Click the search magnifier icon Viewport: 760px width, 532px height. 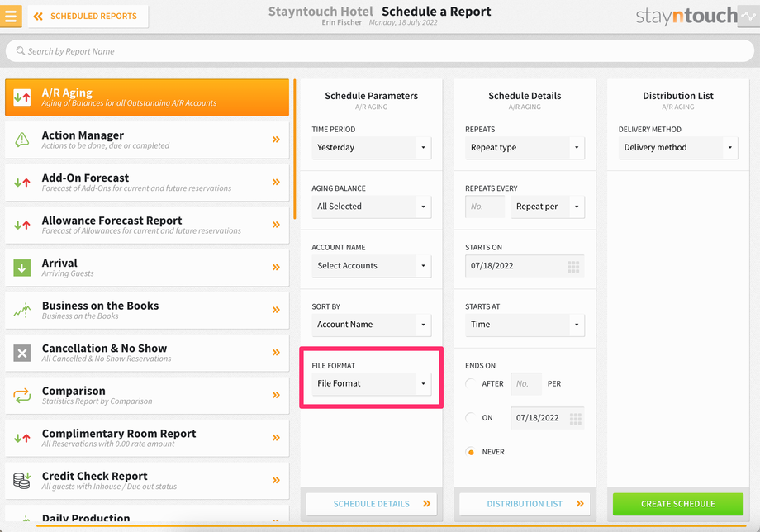coord(21,51)
